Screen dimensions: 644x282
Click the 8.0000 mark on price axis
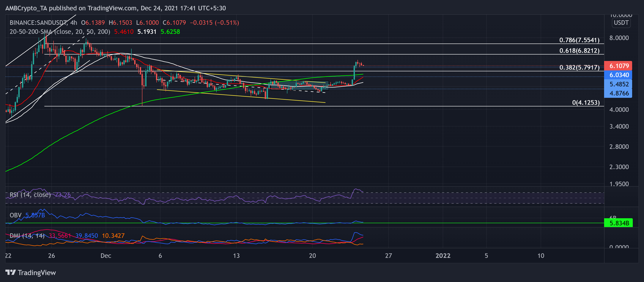[619, 38]
